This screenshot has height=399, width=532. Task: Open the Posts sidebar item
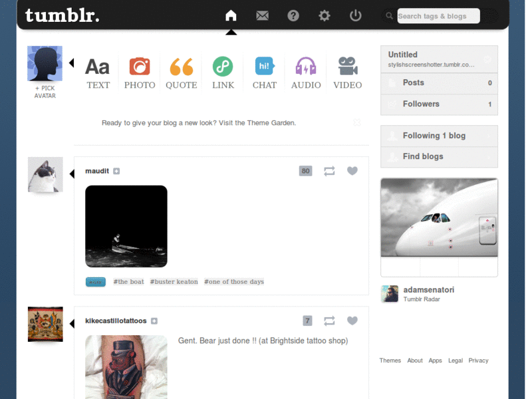[439, 83]
